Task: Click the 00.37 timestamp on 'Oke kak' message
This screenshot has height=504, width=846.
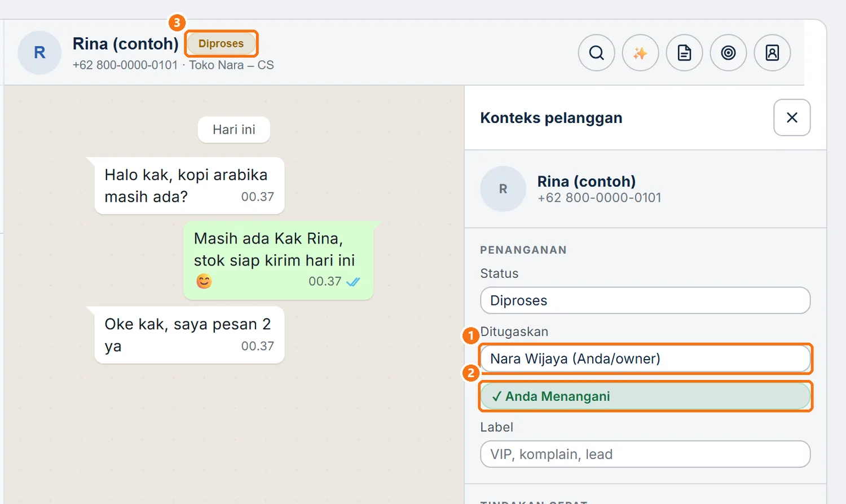Action: [x=258, y=346]
